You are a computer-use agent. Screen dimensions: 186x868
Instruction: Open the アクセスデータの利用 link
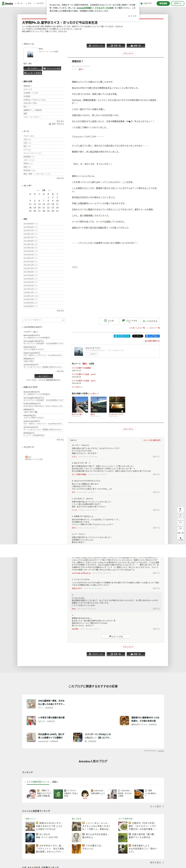(x=104, y=8)
